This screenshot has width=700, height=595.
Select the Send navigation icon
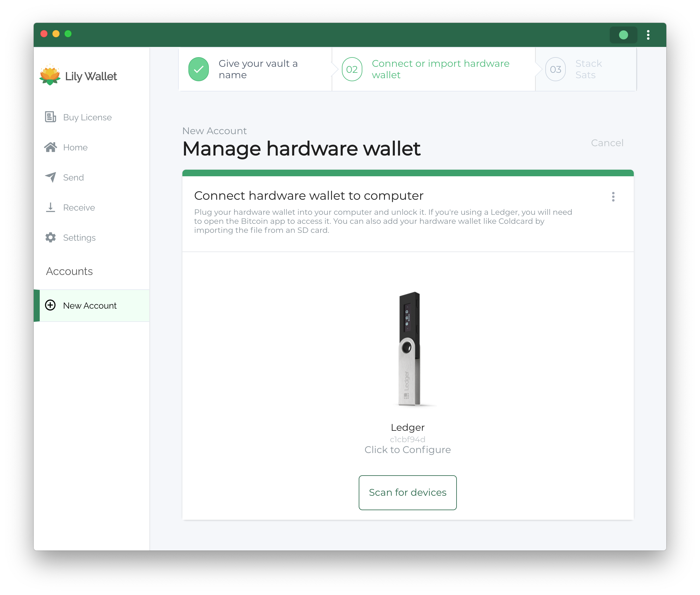(51, 177)
